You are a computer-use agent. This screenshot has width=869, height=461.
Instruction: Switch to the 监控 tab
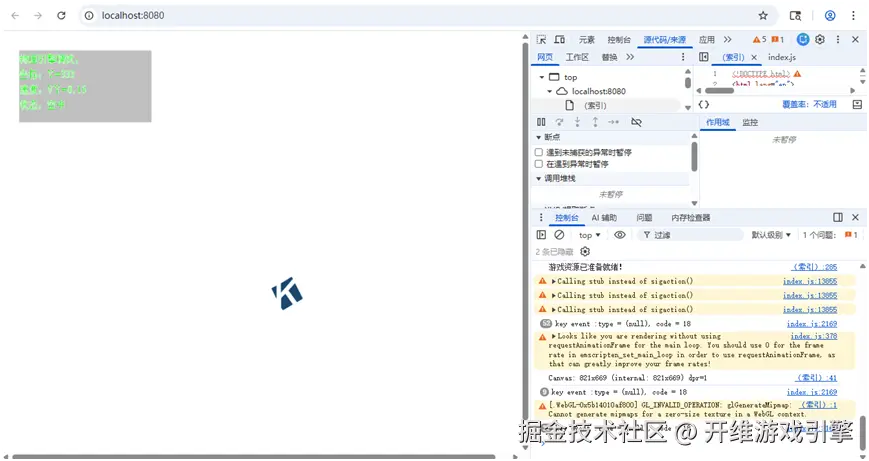click(750, 122)
